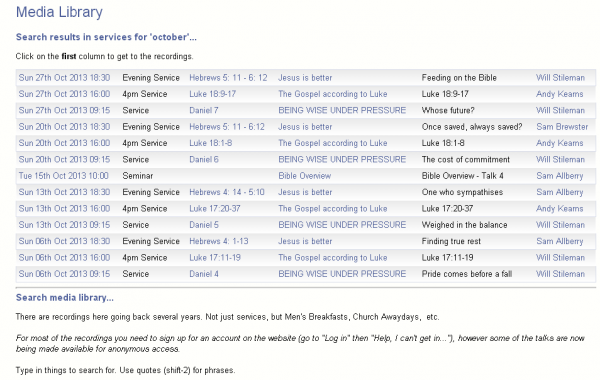Viewport: 600px width, 380px height.
Task: Click the Hebrews 4: 1-13 passage link
Action: point(218,241)
